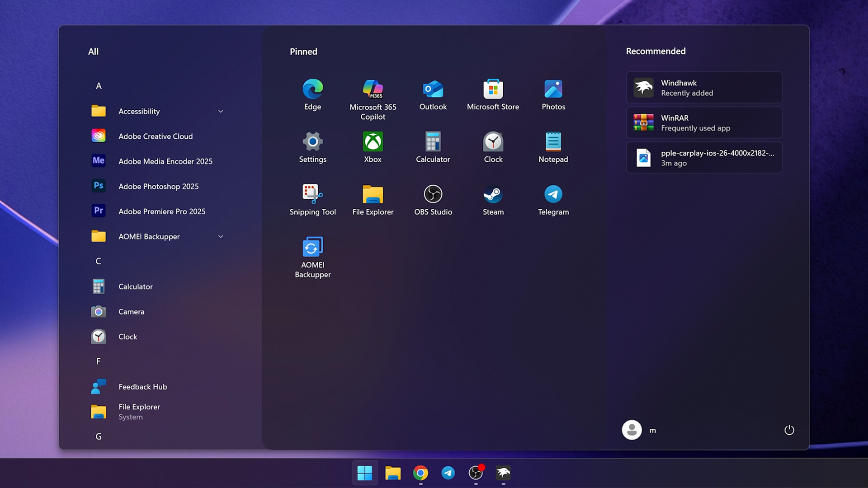Viewport: 868px width, 488px height.
Task: Open pinned AOMEI Backupper app
Action: pos(312,257)
